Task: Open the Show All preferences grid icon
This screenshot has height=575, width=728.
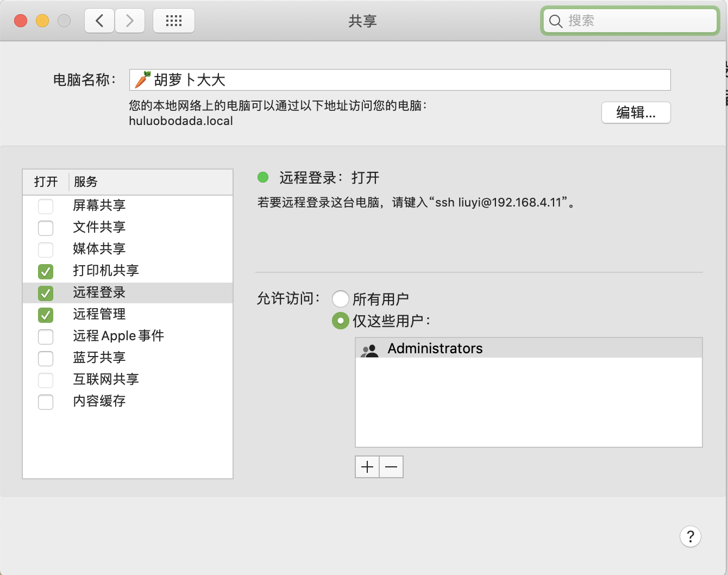Action: point(173,20)
